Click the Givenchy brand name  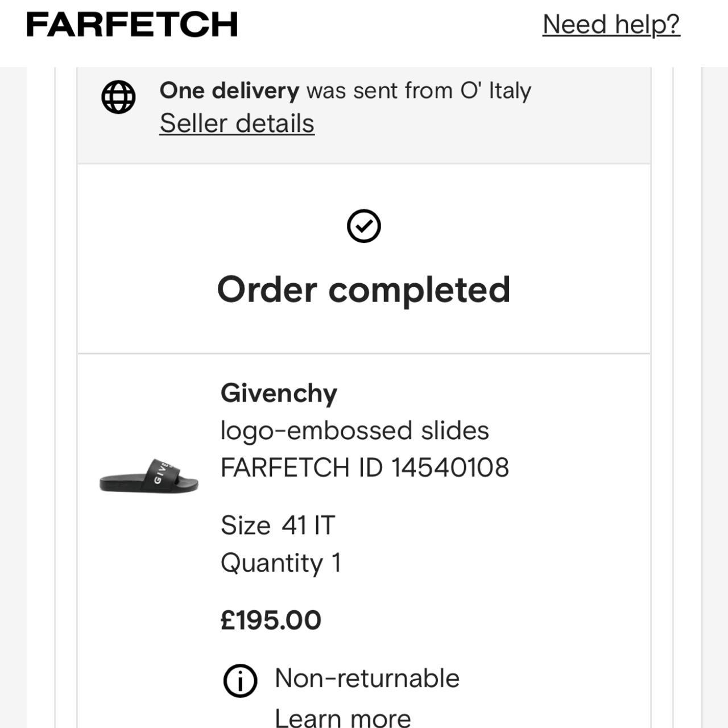279,393
